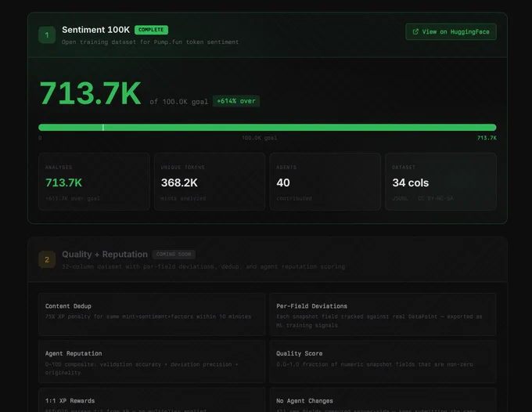The width and height of the screenshot is (532, 412).
Task: Open the Per-Field Deviations feature card
Action: (383, 315)
